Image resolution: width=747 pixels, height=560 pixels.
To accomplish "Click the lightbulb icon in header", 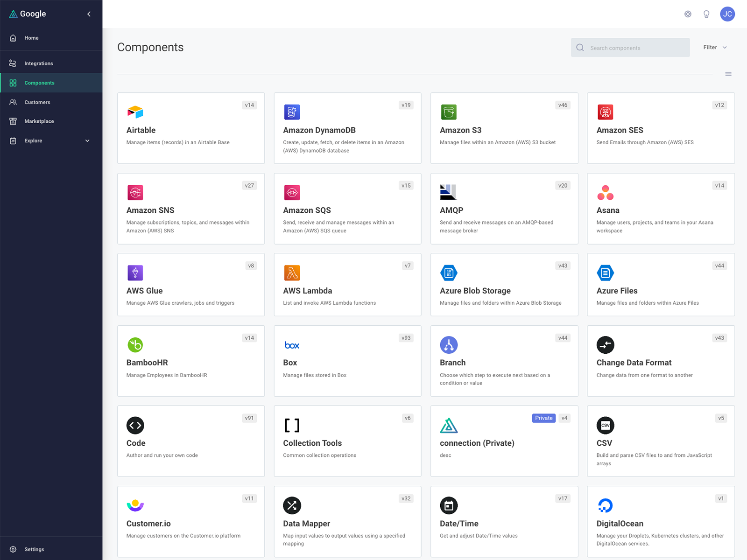I will pos(706,14).
